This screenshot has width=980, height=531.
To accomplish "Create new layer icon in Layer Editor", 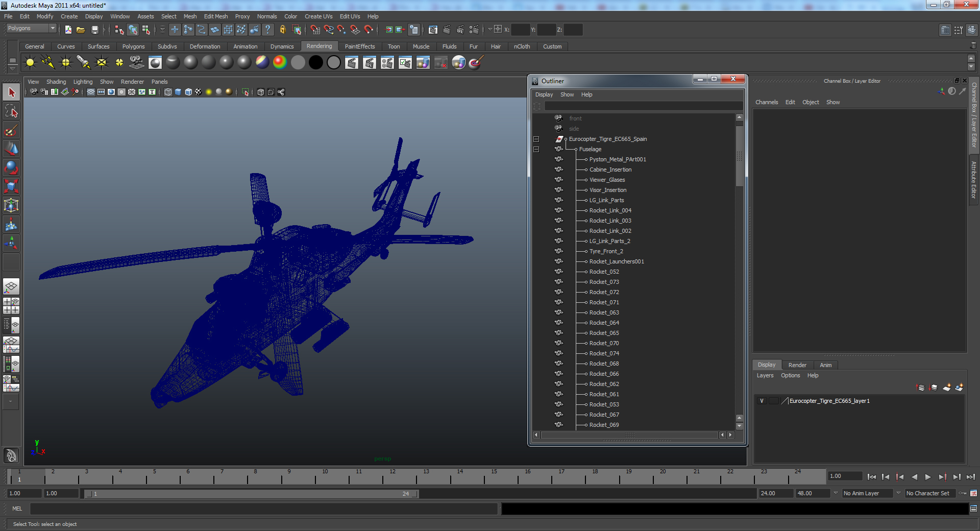I will pos(946,388).
